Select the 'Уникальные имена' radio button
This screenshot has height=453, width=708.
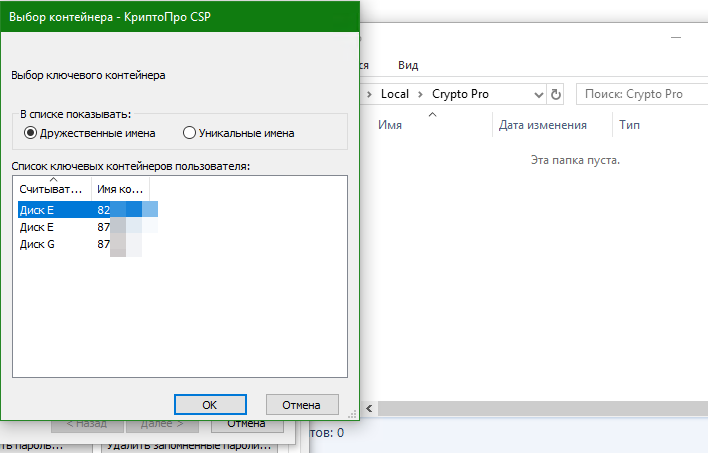tap(238, 133)
